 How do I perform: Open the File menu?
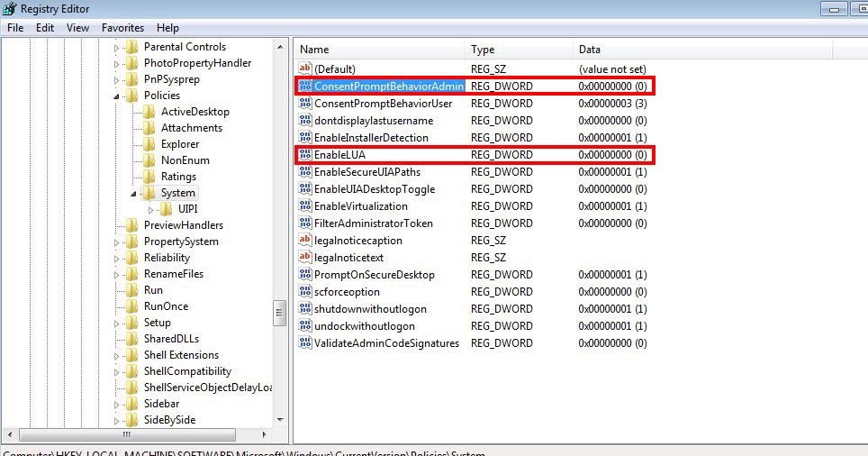pyautogui.click(x=15, y=28)
